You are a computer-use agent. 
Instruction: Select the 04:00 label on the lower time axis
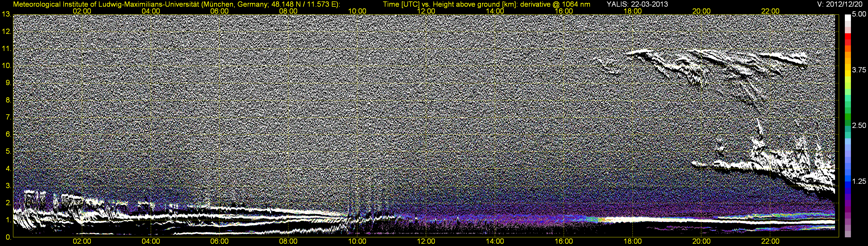151,241
